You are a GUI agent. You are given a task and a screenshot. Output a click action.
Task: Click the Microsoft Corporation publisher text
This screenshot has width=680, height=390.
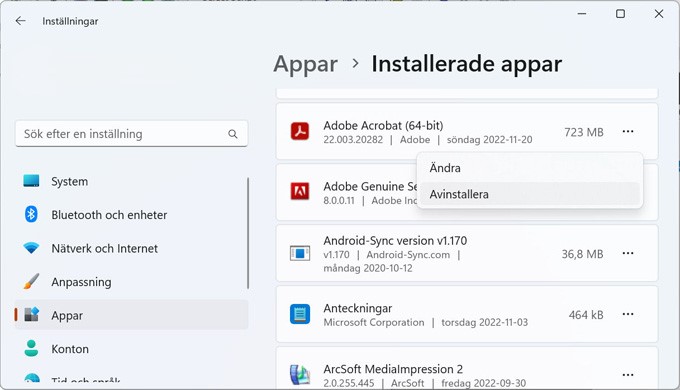(374, 322)
